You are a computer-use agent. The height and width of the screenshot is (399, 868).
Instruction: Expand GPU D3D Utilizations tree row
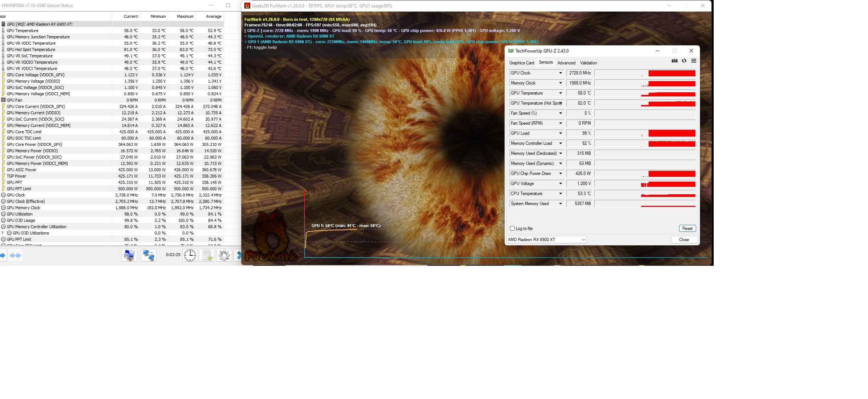point(3,233)
